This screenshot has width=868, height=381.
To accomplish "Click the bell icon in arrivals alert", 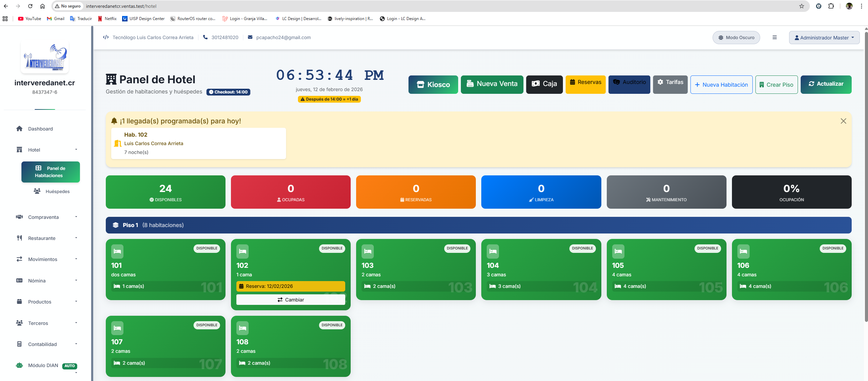I will [114, 121].
